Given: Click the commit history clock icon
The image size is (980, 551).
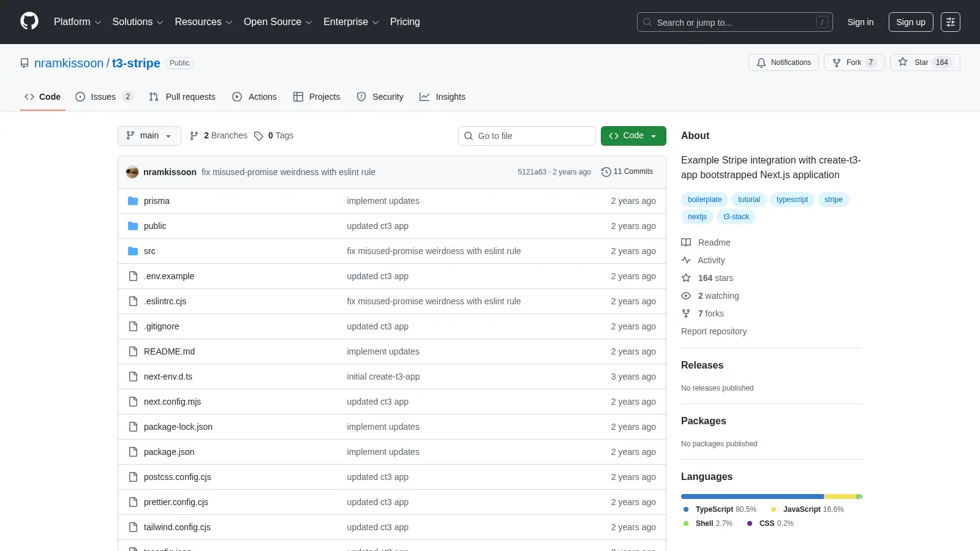Looking at the screenshot, I should [606, 172].
